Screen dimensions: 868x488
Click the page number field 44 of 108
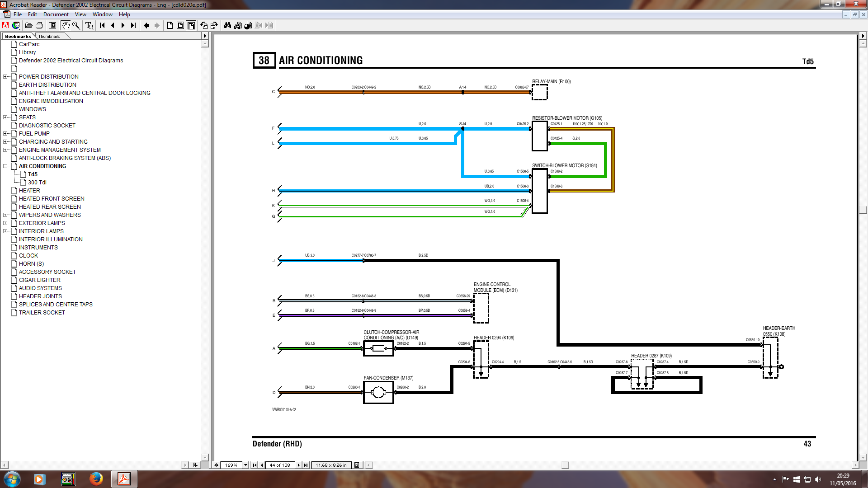(280, 465)
